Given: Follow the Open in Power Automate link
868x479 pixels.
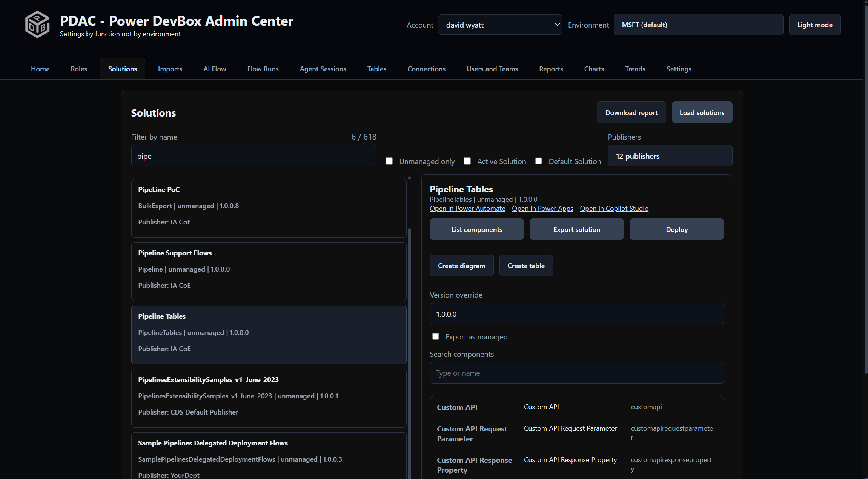Looking at the screenshot, I should (467, 209).
